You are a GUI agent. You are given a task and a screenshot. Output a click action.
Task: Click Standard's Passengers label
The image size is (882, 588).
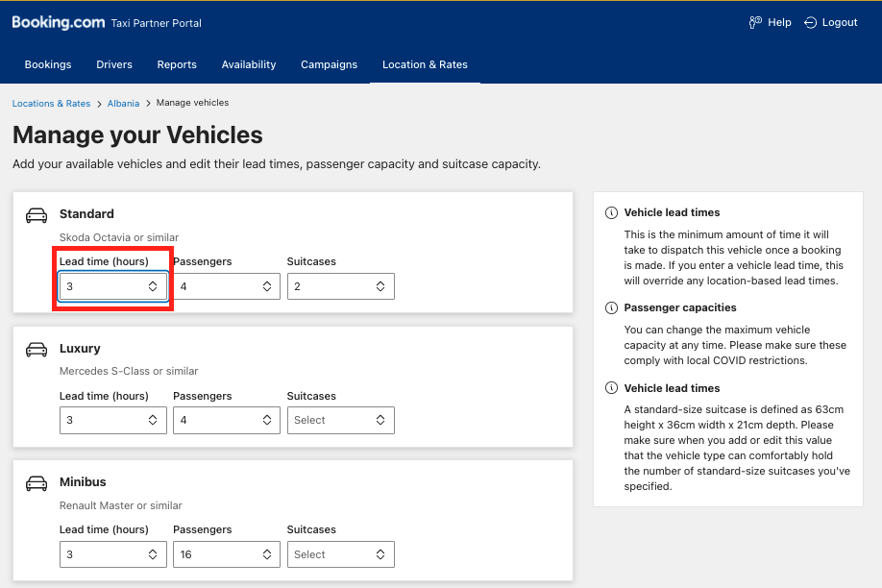(x=203, y=261)
